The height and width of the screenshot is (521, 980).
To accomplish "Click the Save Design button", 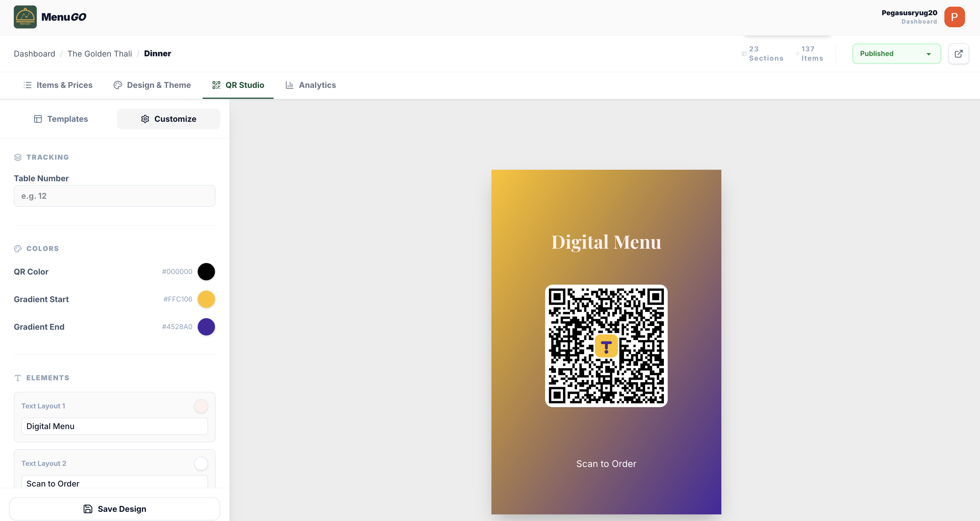I will tap(114, 508).
